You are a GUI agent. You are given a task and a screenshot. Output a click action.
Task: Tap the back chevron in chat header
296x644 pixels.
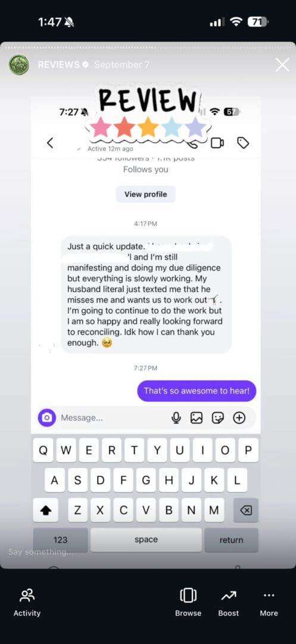pyautogui.click(x=50, y=143)
